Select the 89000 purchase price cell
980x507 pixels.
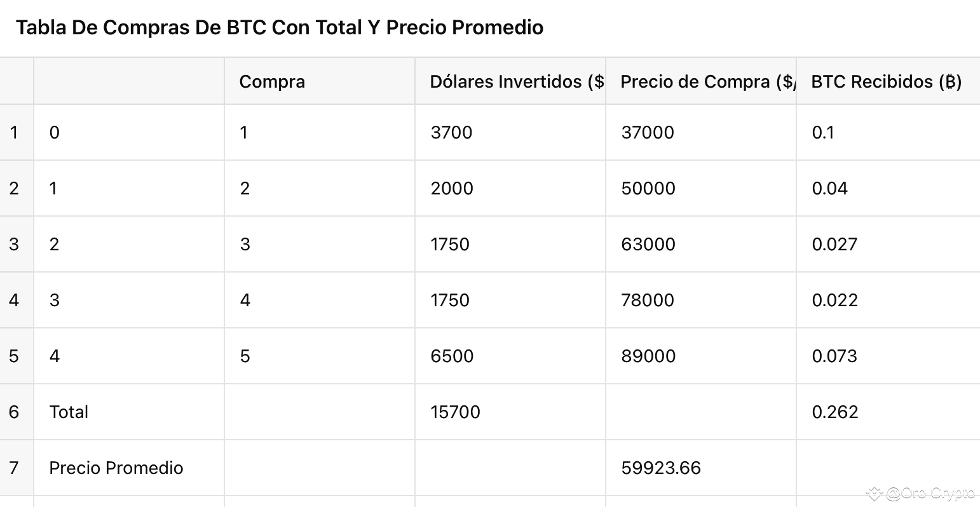pos(648,356)
